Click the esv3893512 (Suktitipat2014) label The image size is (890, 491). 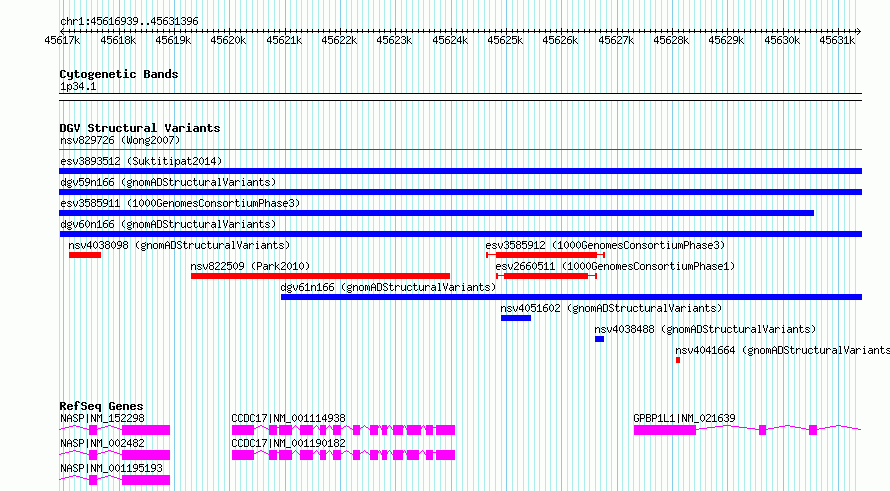(141, 161)
